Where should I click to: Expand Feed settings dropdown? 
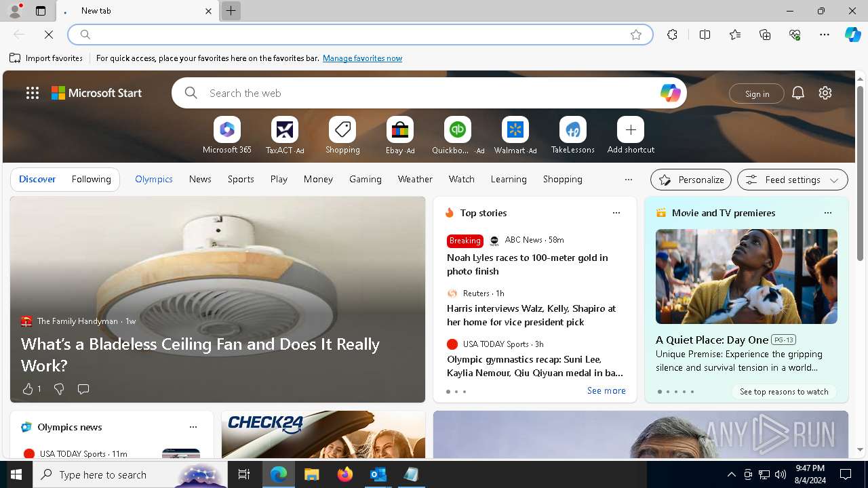click(x=792, y=180)
